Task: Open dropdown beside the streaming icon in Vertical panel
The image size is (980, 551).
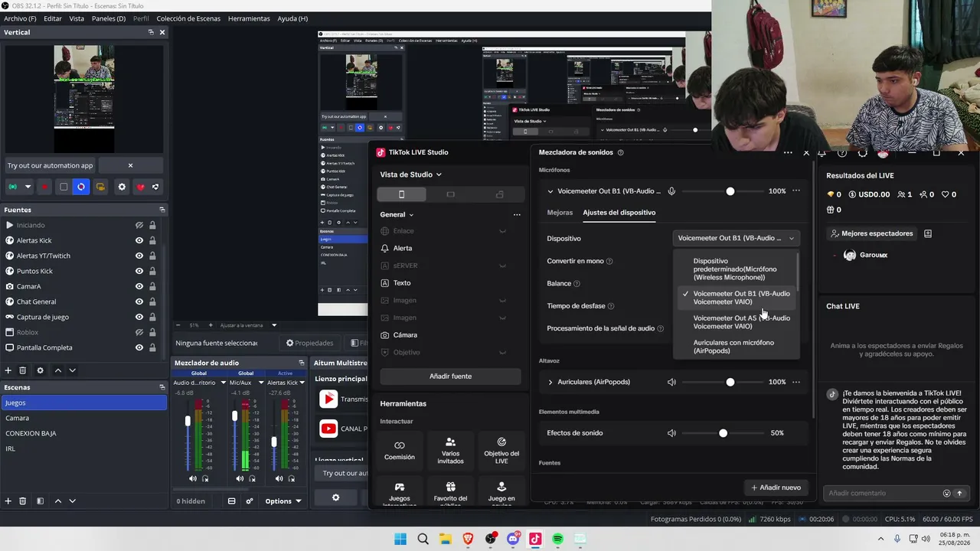Action: (x=28, y=187)
